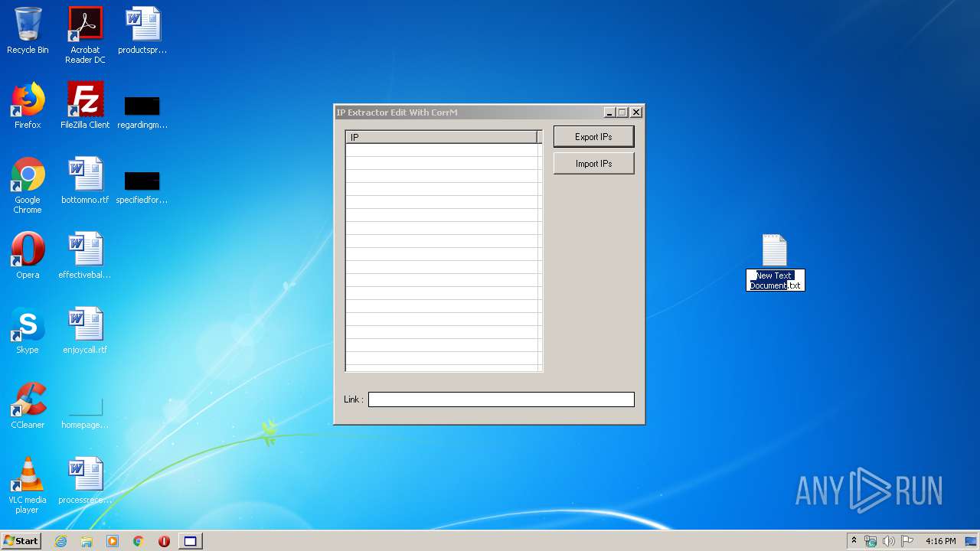The height and width of the screenshot is (551, 980).
Task: Launch Opera from the taskbar
Action: [164, 541]
